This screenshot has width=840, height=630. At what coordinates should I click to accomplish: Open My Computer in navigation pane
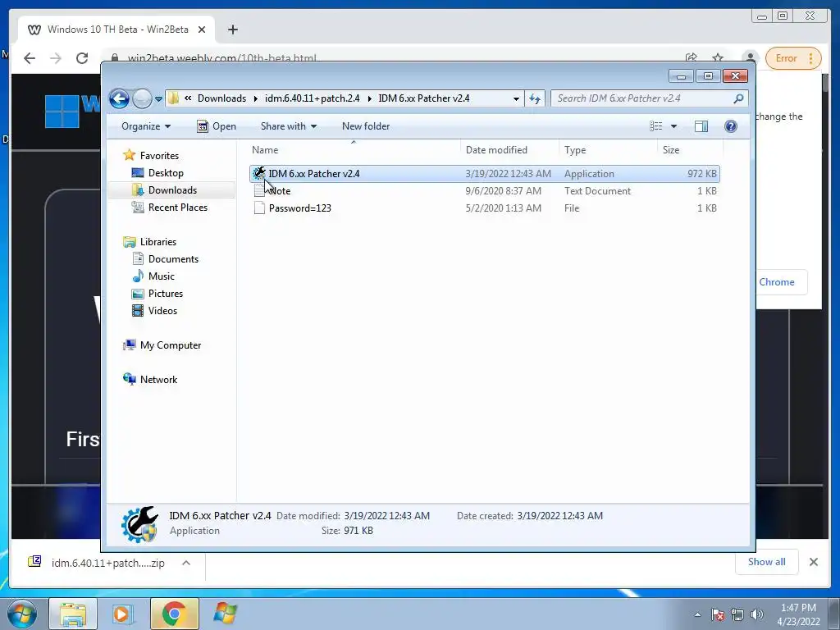point(171,345)
